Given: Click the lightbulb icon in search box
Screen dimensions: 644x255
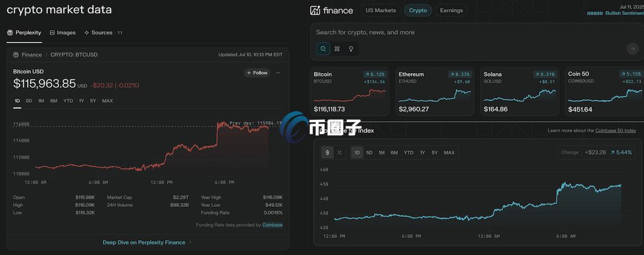Looking at the screenshot, I should click(x=351, y=49).
